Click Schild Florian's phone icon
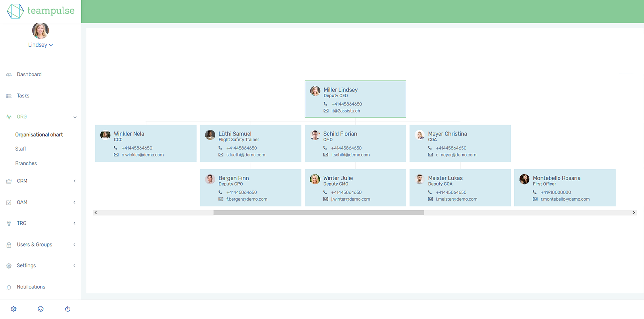 325,148
